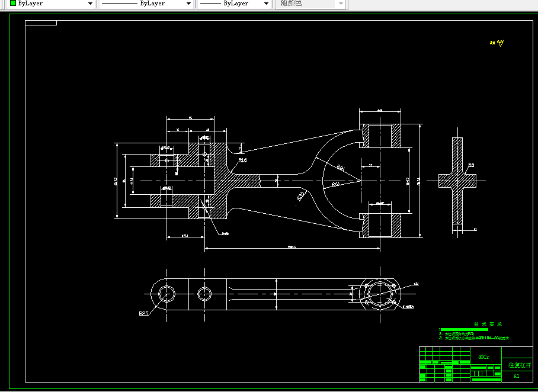Screen dimensions: 538x392
Task: Select the R16 radius dimension label
Action: tap(242, 160)
